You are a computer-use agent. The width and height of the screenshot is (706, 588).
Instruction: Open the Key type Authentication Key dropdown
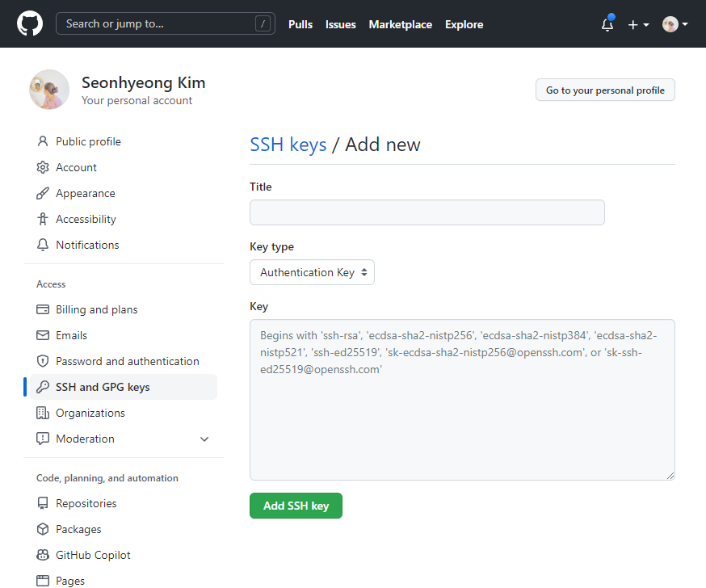pyautogui.click(x=312, y=272)
